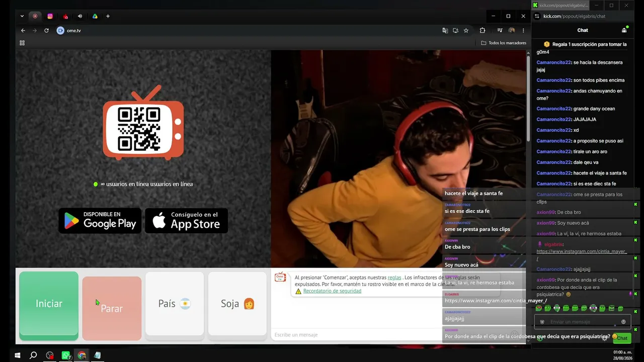This screenshot has height=362, width=644.
Task: Open the Chrome profile avatar
Action: pyautogui.click(x=512, y=31)
